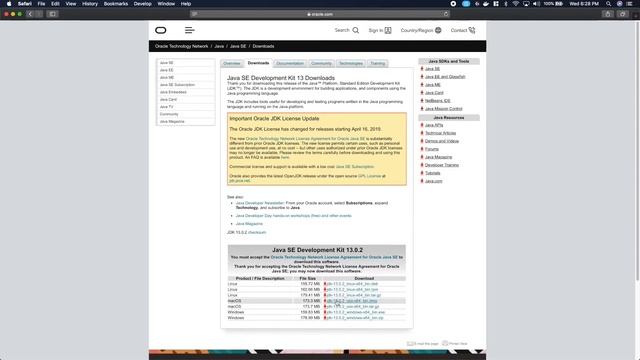Open the Apple menu

click(9, 4)
